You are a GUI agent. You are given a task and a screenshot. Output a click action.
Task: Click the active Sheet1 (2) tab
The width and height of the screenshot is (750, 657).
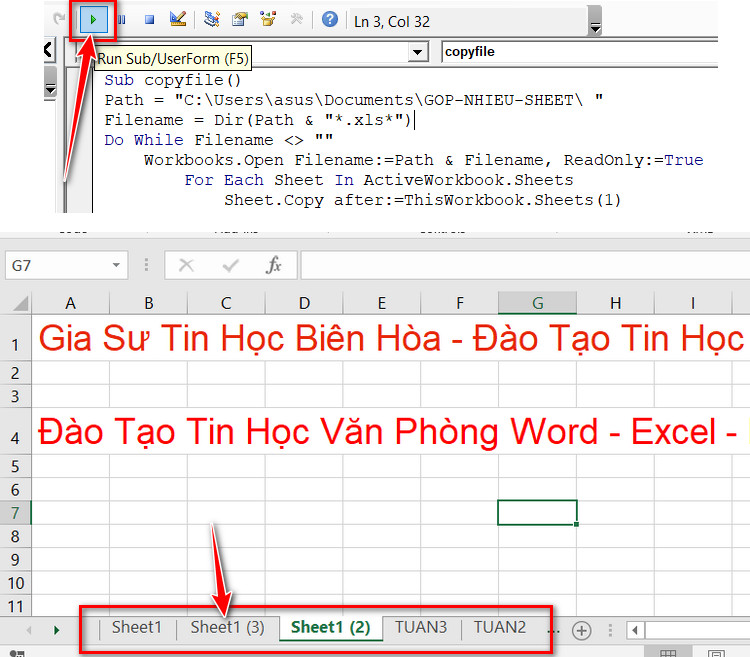[x=331, y=627]
